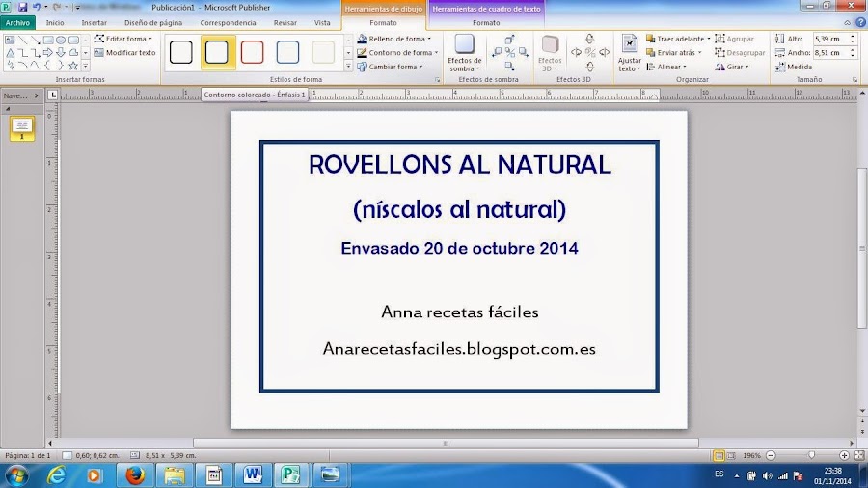
Task: Open Word from the taskbar
Action: 253,475
